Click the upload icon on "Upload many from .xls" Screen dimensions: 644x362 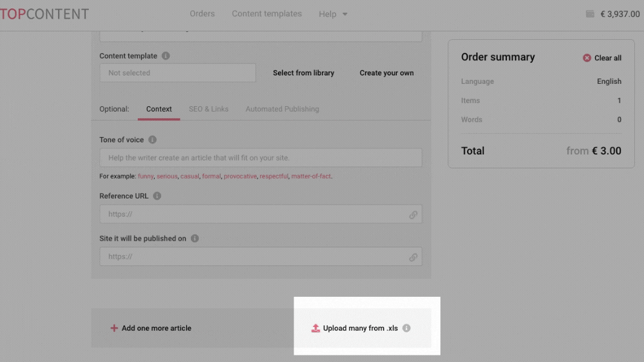pos(315,328)
